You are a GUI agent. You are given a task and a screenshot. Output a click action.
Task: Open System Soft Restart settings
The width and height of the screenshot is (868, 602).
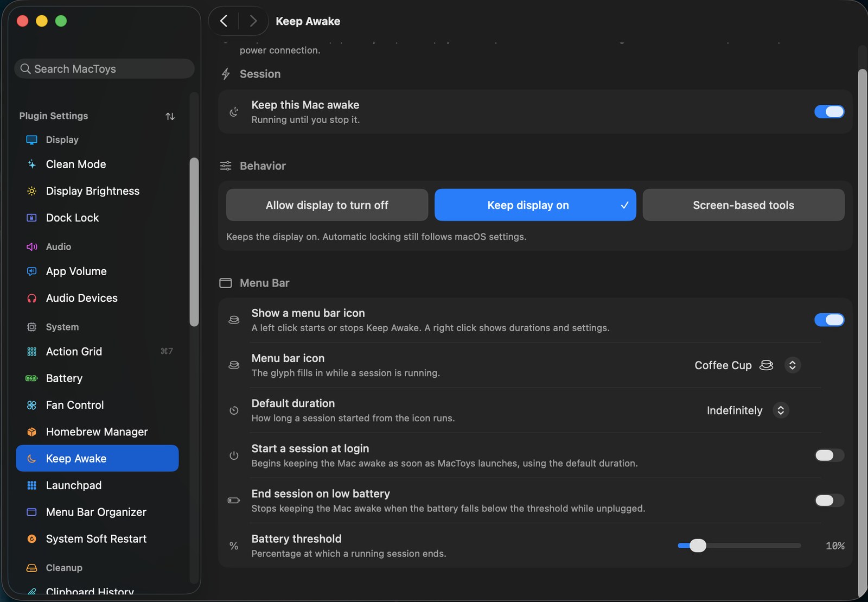point(97,539)
